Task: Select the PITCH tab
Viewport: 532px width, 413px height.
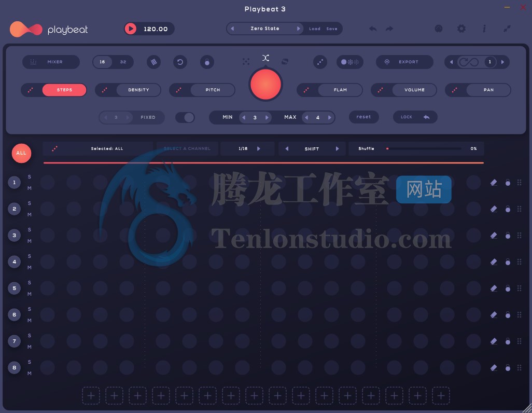Action: [213, 90]
